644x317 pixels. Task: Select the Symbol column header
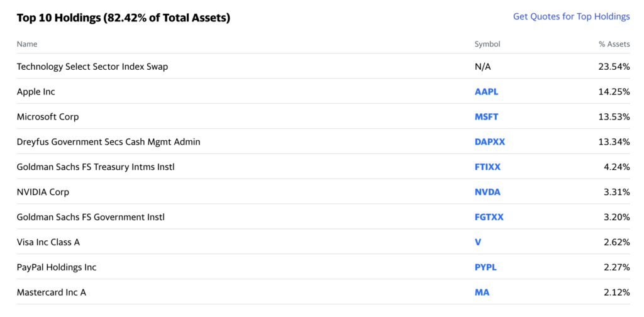pyautogui.click(x=487, y=44)
